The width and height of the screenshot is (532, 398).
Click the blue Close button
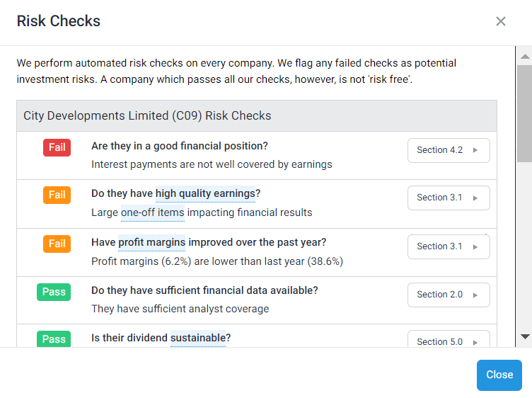pos(499,375)
